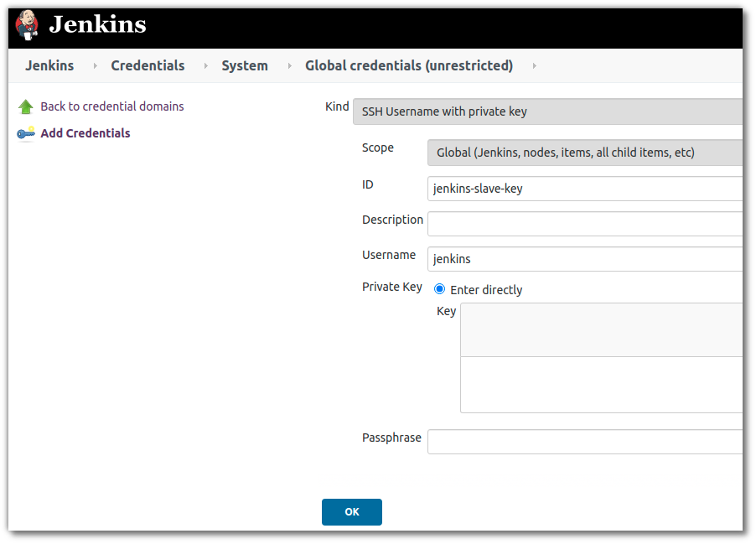The width and height of the screenshot is (756, 544).
Task: Click the Passphrase label
Action: click(x=391, y=438)
